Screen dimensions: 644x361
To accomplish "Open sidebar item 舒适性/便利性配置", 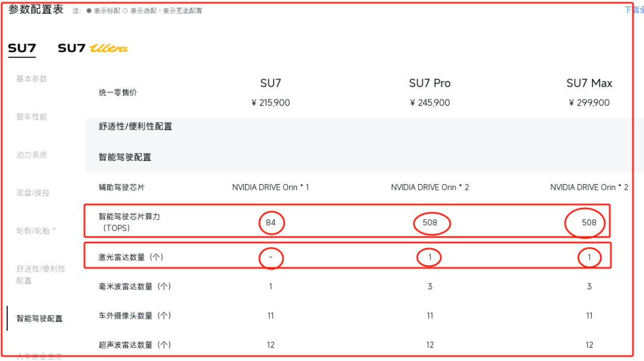I will coord(41,275).
